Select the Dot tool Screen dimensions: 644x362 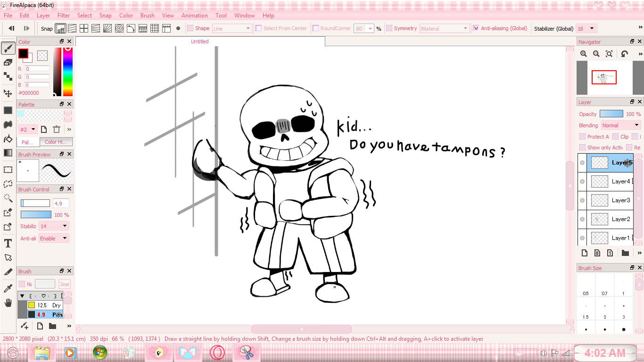[x=8, y=76]
